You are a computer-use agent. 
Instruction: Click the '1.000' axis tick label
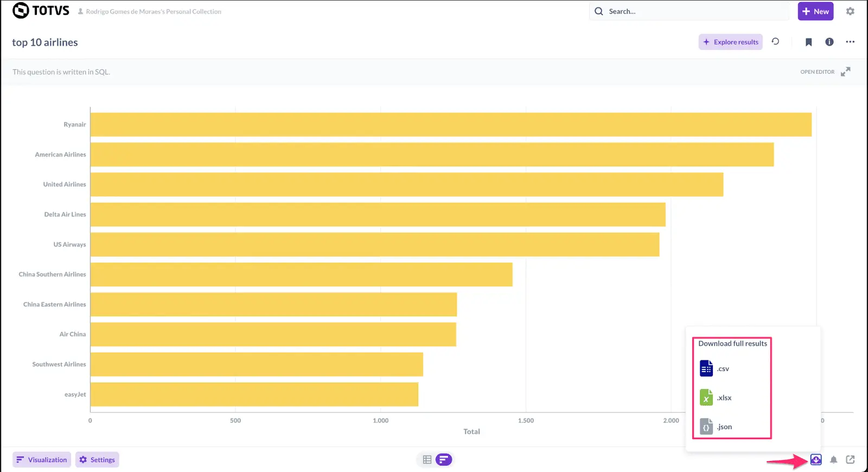point(381,420)
